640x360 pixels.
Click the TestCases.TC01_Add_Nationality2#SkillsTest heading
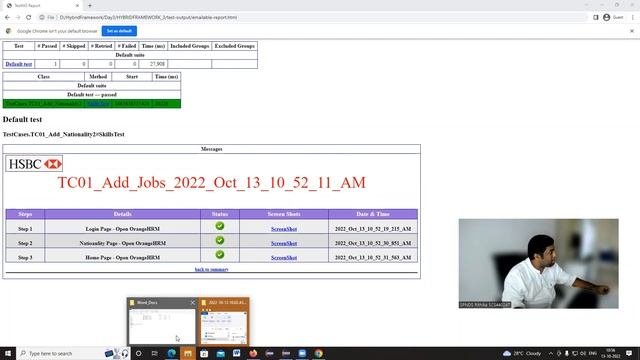(64, 134)
